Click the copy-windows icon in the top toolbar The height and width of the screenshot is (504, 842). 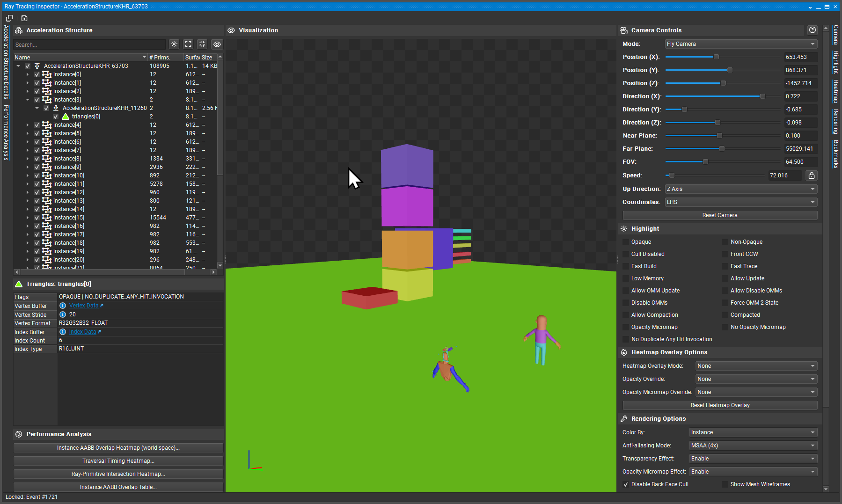tap(9, 18)
